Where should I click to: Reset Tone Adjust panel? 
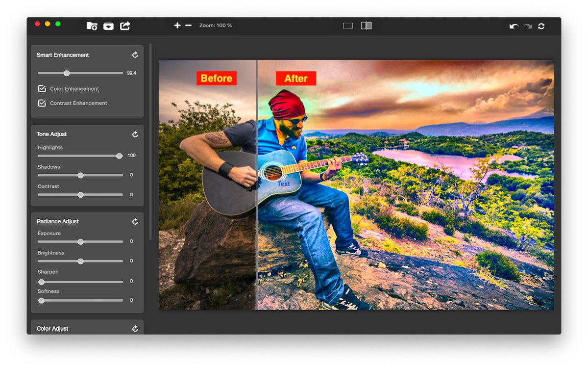pos(135,134)
